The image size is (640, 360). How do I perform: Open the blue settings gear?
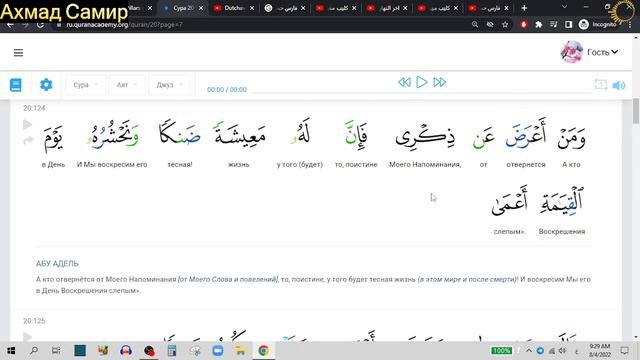click(46, 84)
